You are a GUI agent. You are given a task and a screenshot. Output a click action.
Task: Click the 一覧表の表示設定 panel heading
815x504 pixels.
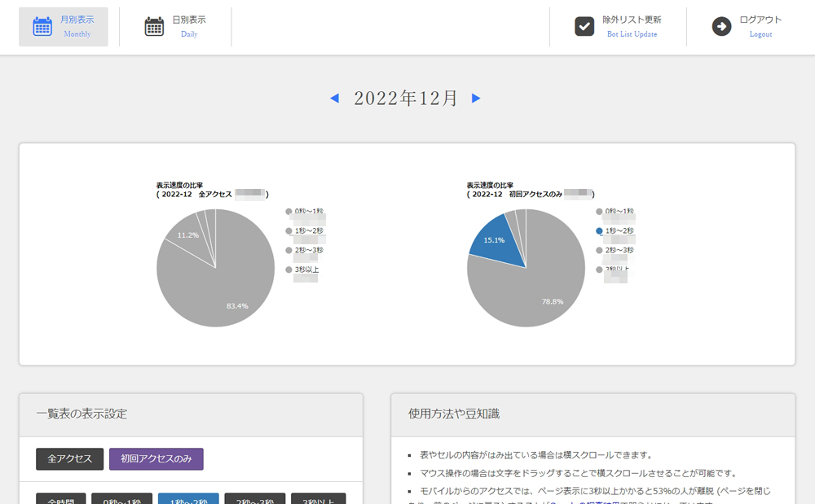(x=81, y=414)
